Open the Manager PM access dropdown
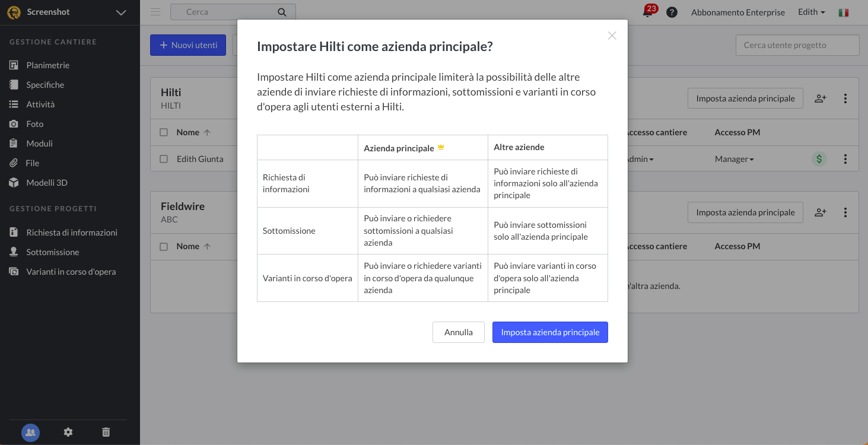Viewport: 868px width, 445px height. (x=735, y=159)
